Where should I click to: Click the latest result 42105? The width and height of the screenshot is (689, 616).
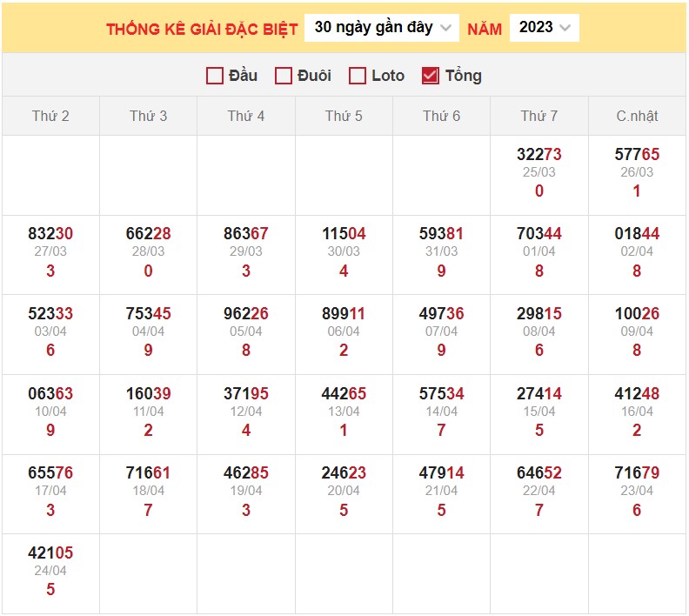50,554
